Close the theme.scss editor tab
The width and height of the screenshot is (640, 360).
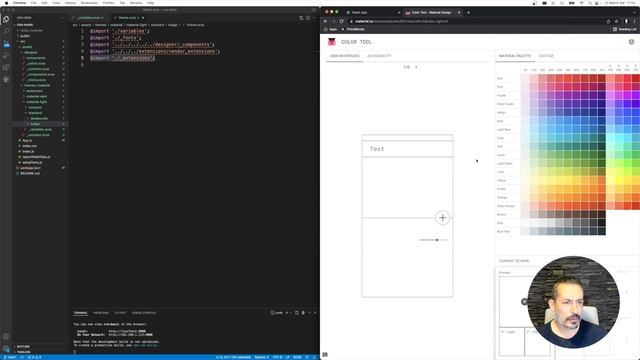point(142,18)
